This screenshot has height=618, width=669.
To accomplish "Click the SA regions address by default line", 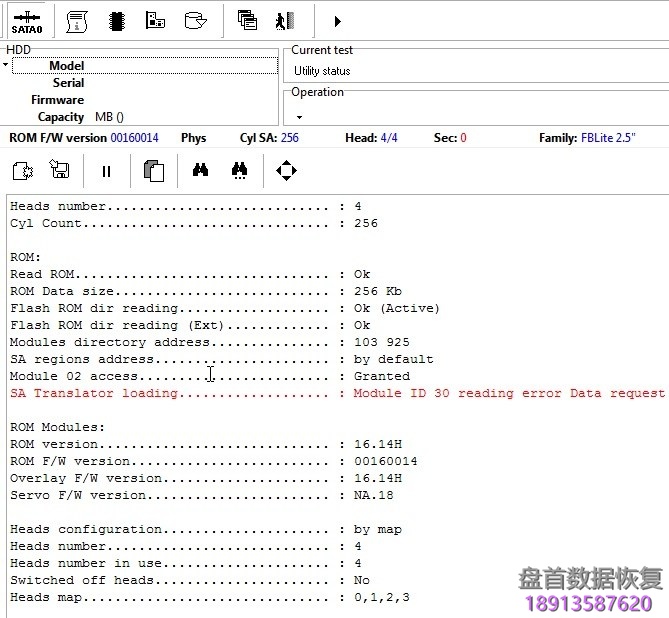I will coord(222,359).
